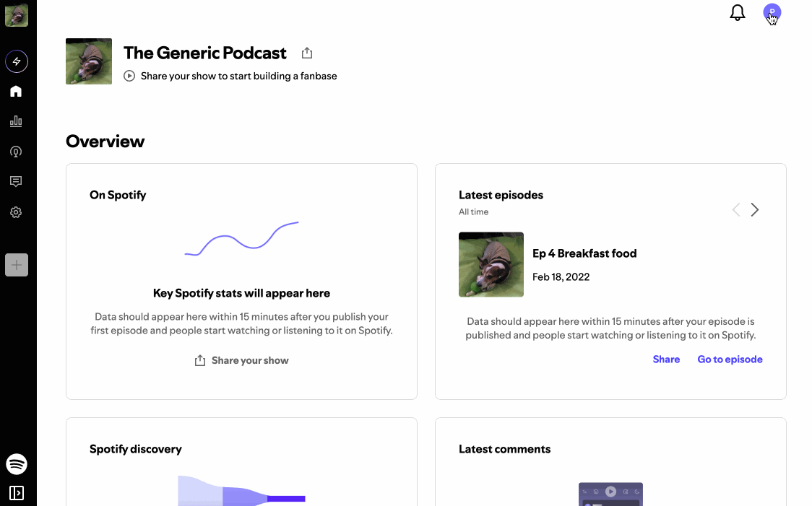Click the 'All time' label under Latest episodes

click(473, 211)
